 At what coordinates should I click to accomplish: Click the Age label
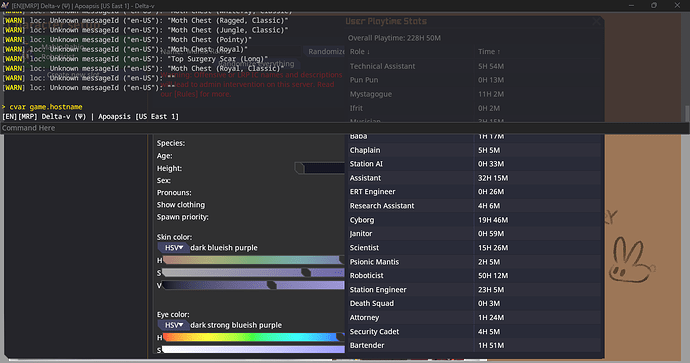(x=165, y=156)
